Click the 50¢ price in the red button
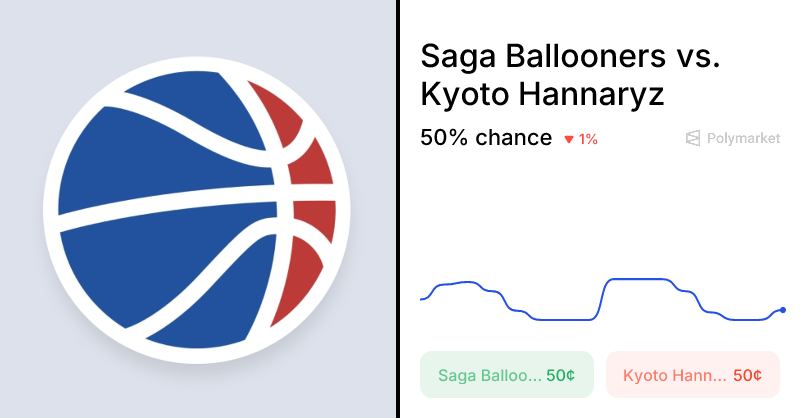The image size is (800, 418). pos(747,376)
